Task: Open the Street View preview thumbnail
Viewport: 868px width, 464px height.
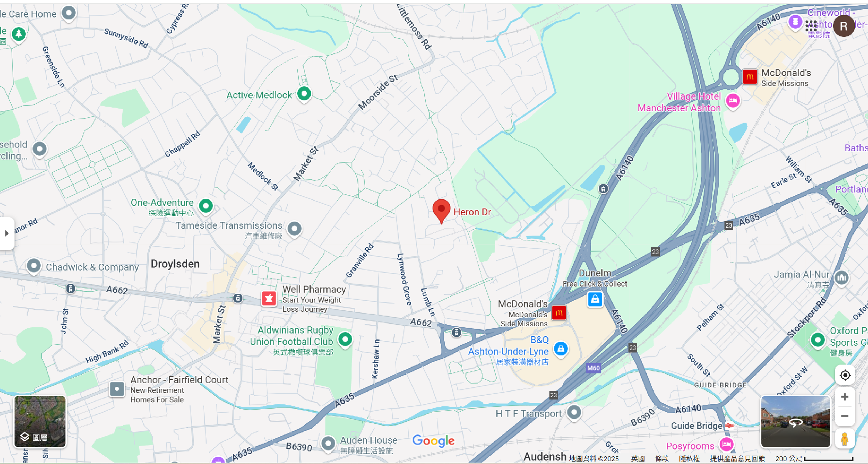Action: (796, 421)
